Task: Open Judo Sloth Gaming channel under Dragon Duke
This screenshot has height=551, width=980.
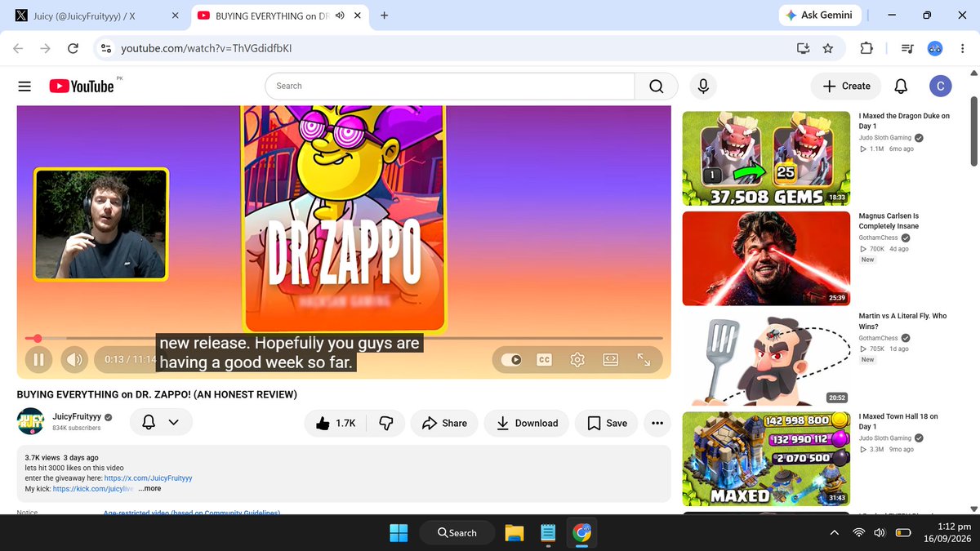Action: 885,138
